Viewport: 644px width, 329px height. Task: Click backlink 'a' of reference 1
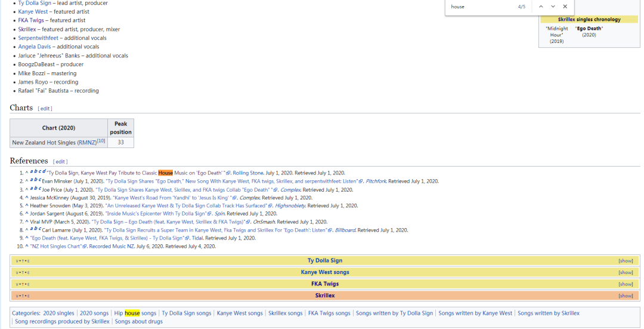point(32,171)
